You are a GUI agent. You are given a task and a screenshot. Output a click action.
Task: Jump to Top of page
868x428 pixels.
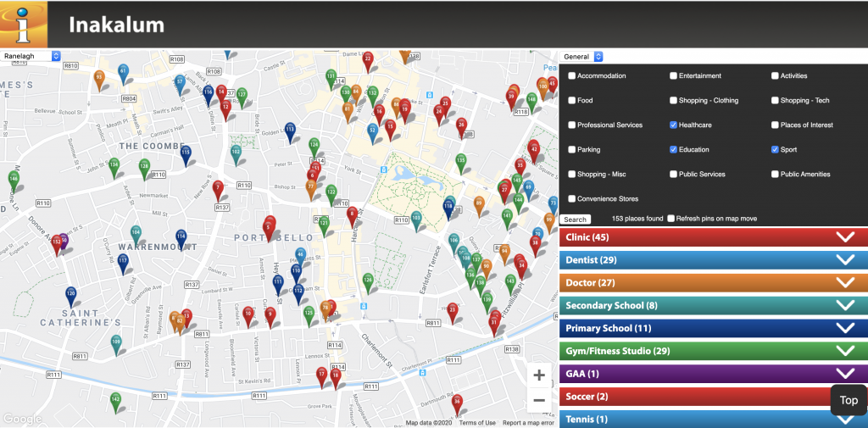tap(849, 400)
